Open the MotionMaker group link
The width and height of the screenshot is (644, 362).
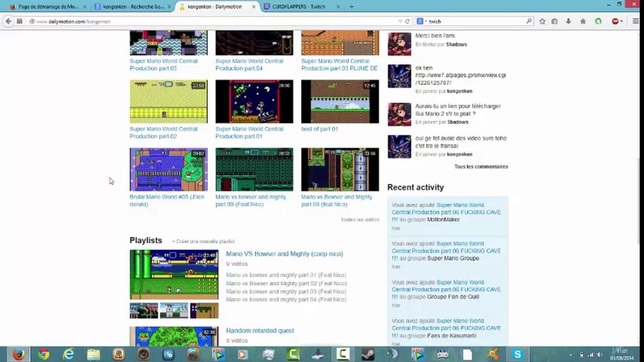443,220
